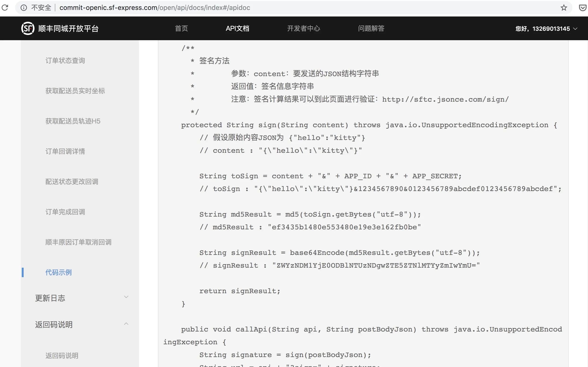Open 问题解答 in the navigation bar

pyautogui.click(x=371, y=28)
